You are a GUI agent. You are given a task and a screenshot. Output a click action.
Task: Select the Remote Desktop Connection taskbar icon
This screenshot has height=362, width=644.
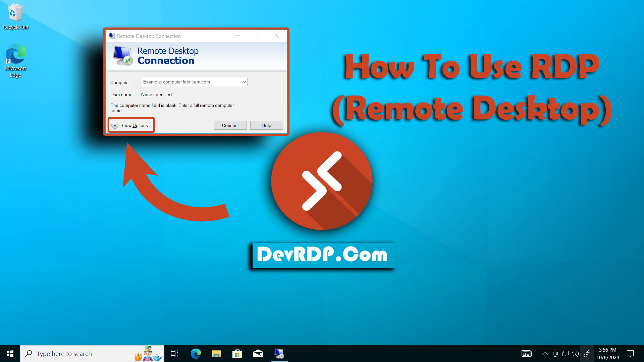coord(279,353)
